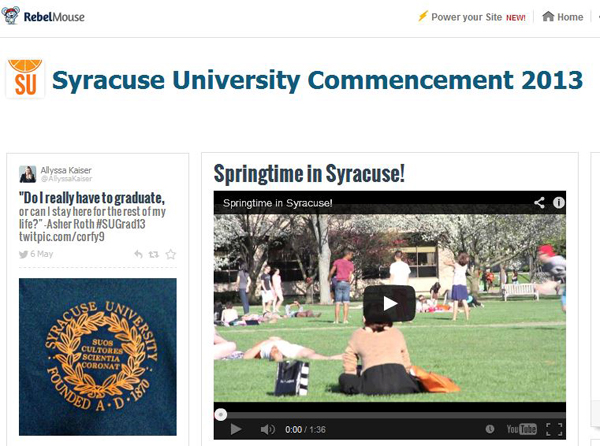The image size is (600, 446).
Task: Open the tweet headline "Do I really have to graduate"
Action: [x=92, y=198]
